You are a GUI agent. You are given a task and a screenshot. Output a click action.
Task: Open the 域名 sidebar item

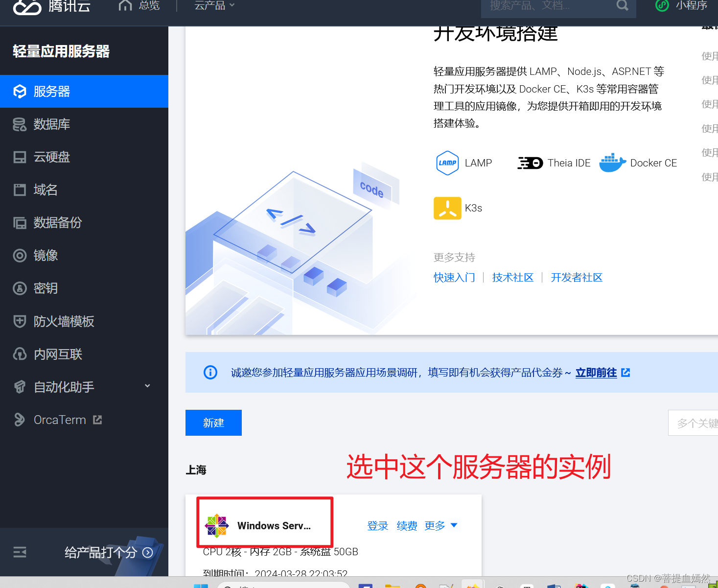pyautogui.click(x=84, y=190)
